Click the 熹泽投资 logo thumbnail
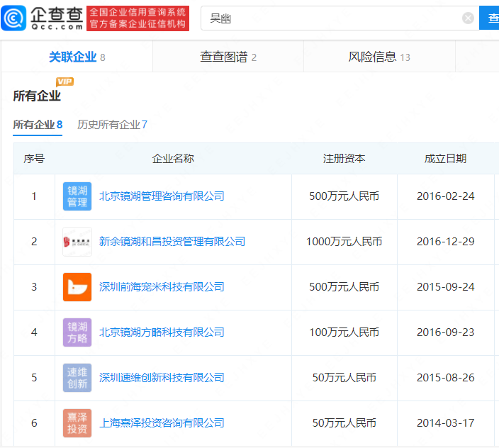This screenshot has width=499, height=448. pyautogui.click(x=77, y=423)
